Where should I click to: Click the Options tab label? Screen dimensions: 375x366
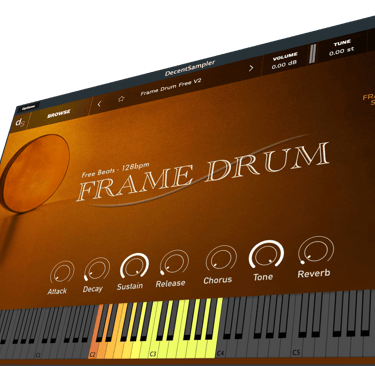(28, 107)
